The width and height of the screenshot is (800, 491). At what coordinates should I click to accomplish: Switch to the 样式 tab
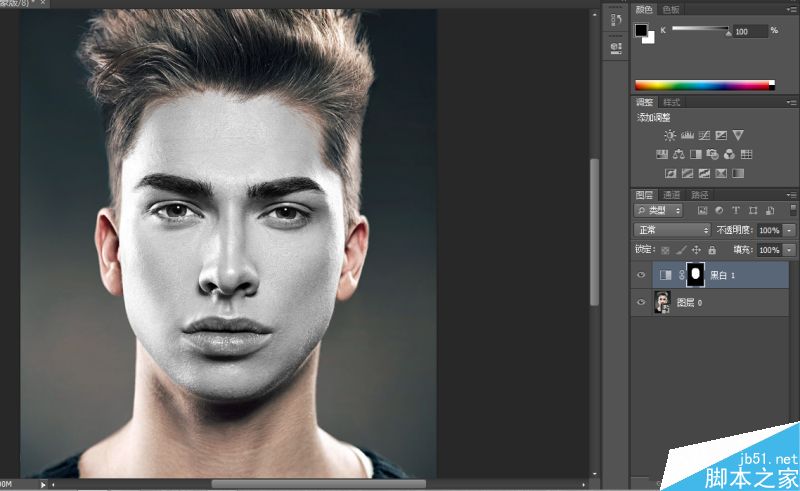tap(671, 102)
